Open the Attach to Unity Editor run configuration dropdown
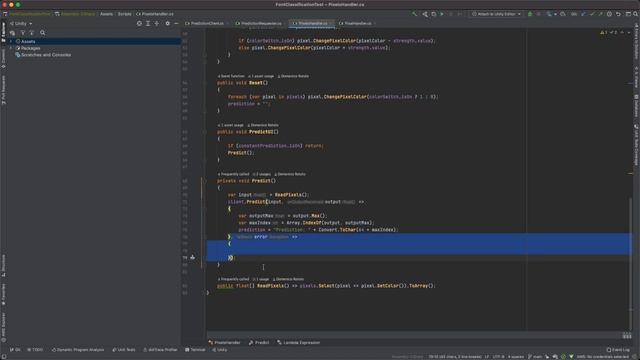This screenshot has height=360, width=640. [496, 14]
